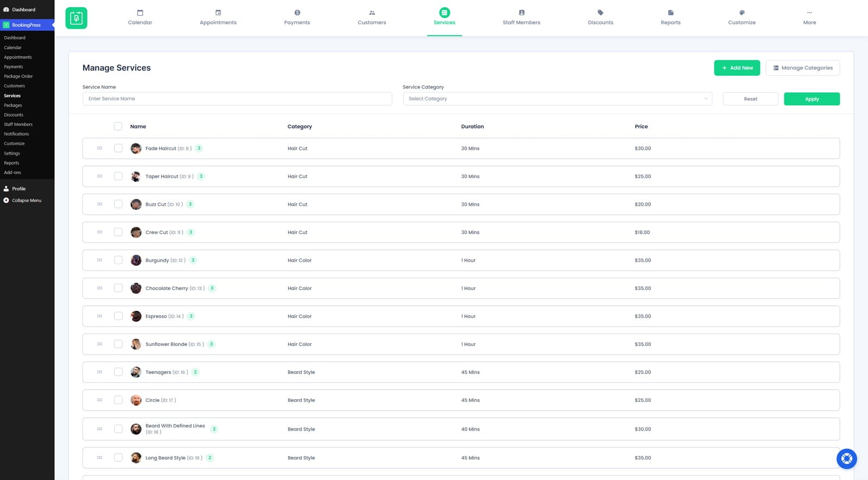Go to Packages in the sidebar

[13, 105]
